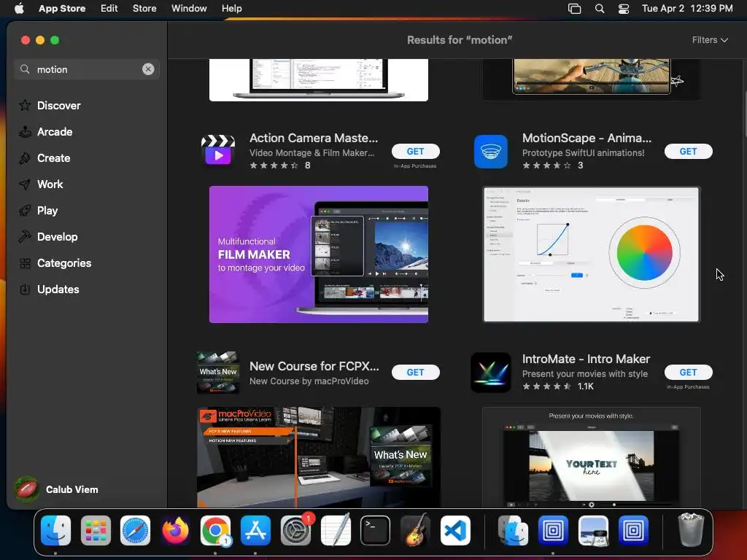Open the IntroMate app icon
Viewport: 747px width, 560px height.
491,373
